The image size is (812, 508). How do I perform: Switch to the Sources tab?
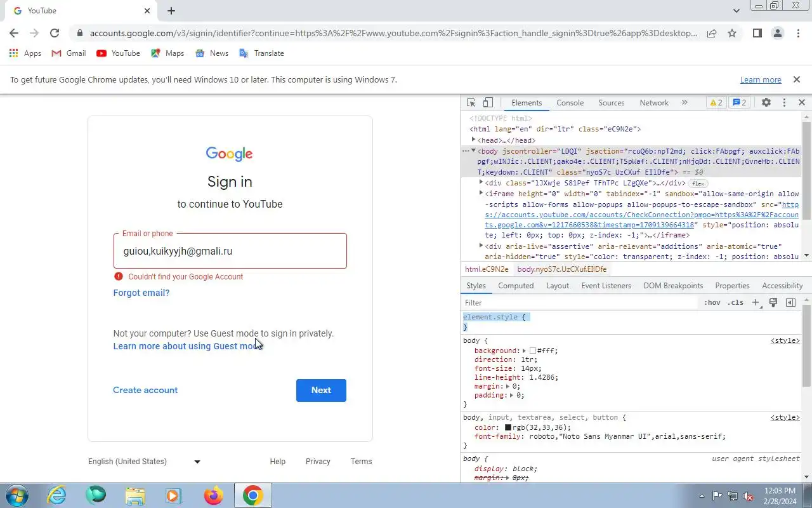(x=612, y=103)
